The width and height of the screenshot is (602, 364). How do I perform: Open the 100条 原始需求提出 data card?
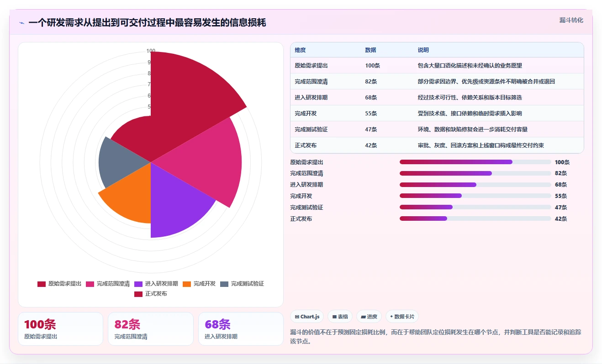coord(60,329)
